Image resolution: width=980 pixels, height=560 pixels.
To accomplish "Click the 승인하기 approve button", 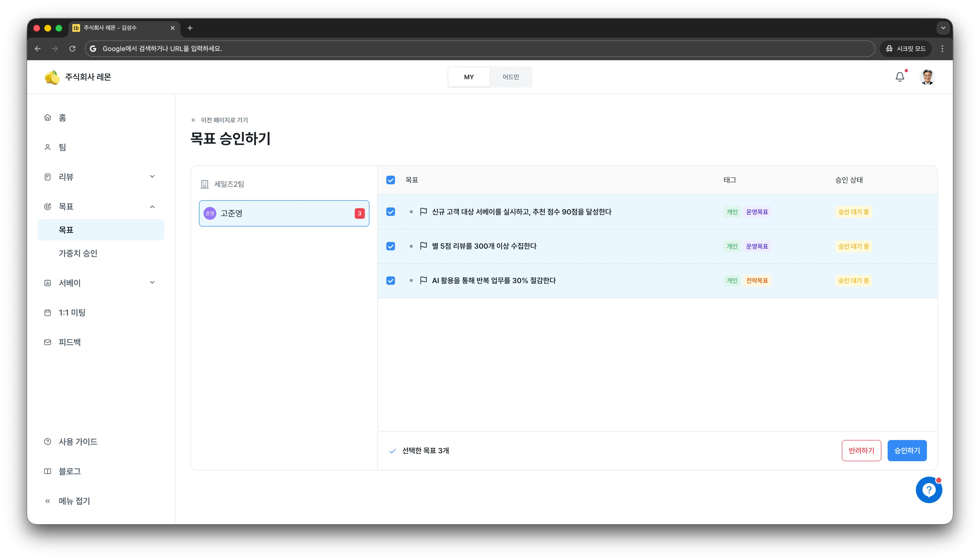I will [x=907, y=450].
